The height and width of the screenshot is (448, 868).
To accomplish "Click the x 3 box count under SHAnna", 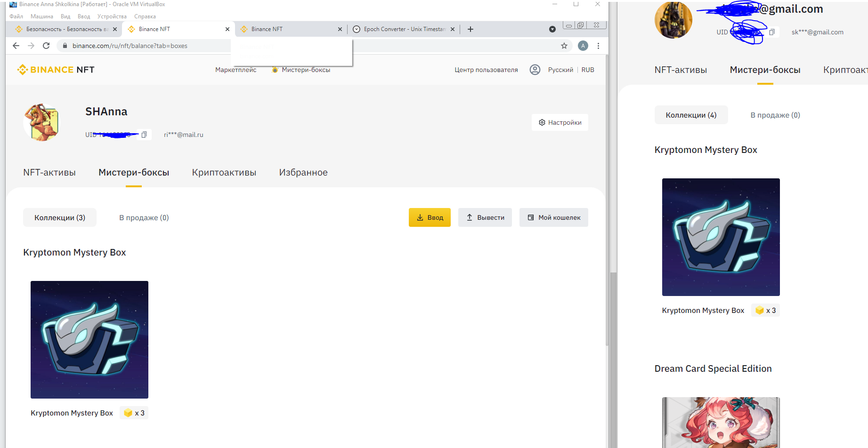I will [x=134, y=413].
